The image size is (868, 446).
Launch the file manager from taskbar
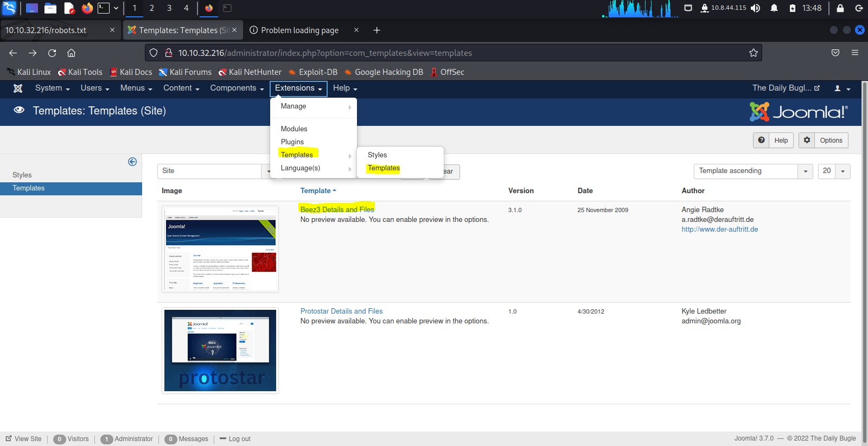pos(50,8)
